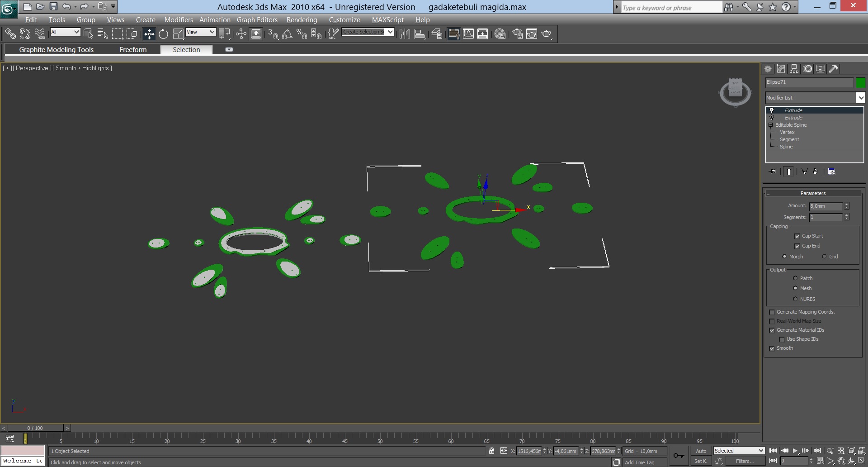The height and width of the screenshot is (467, 868).
Task: Activate the Rotate tool
Action: [x=163, y=34]
